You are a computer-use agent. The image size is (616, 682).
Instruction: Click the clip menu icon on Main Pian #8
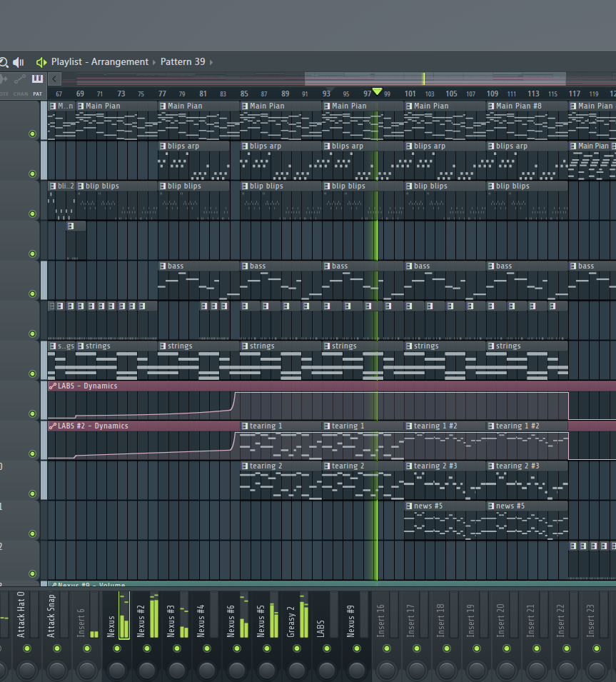tap(491, 106)
